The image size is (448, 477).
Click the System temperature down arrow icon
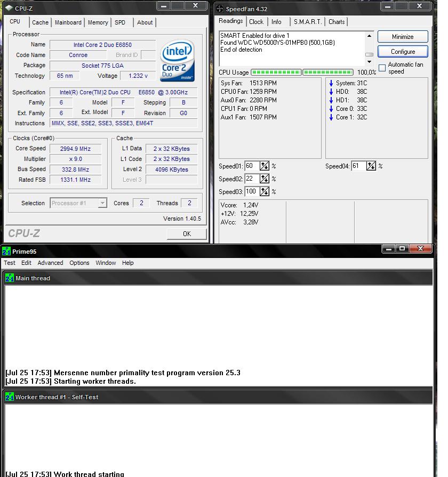(x=331, y=83)
